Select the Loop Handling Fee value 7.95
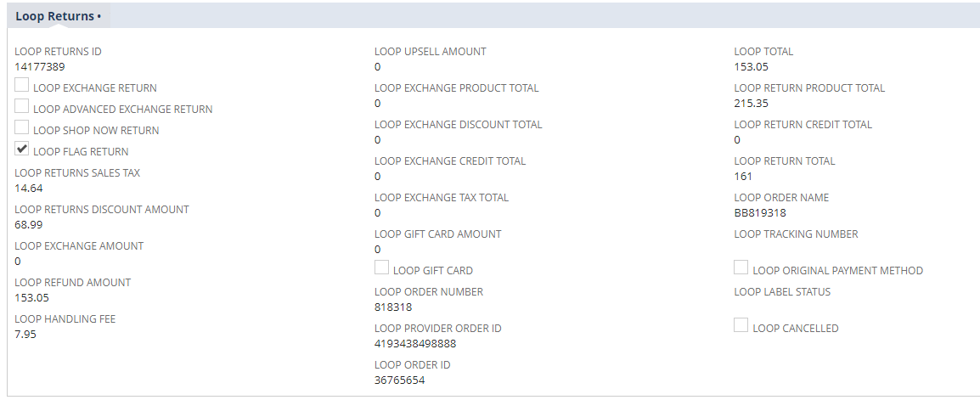 point(25,334)
